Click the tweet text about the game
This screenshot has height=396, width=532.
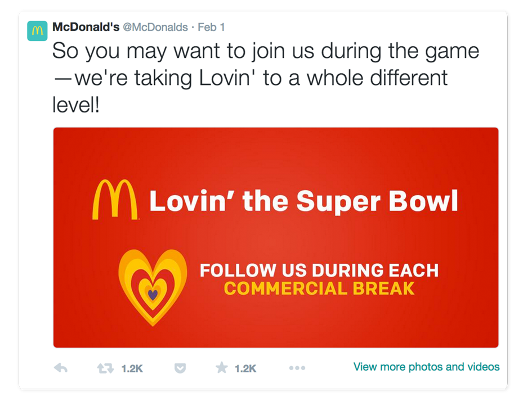point(266,78)
